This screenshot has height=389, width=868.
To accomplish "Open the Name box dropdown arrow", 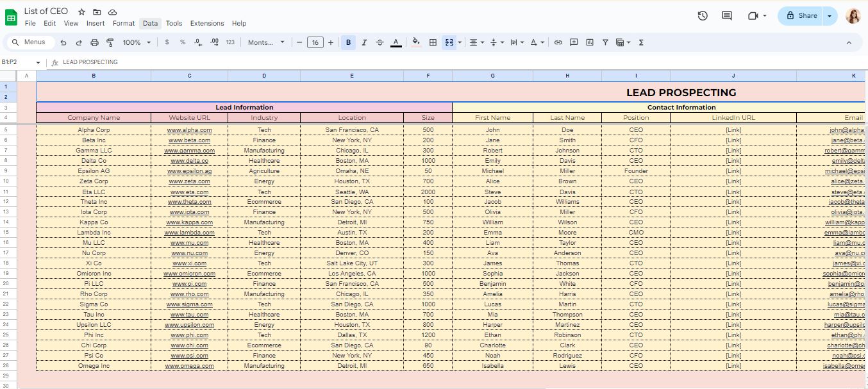I will (x=38, y=63).
